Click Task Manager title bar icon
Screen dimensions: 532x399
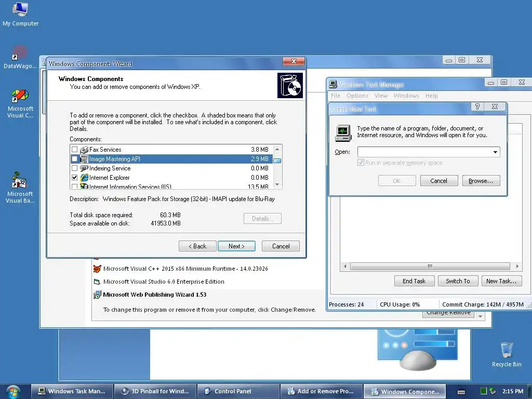(x=333, y=84)
